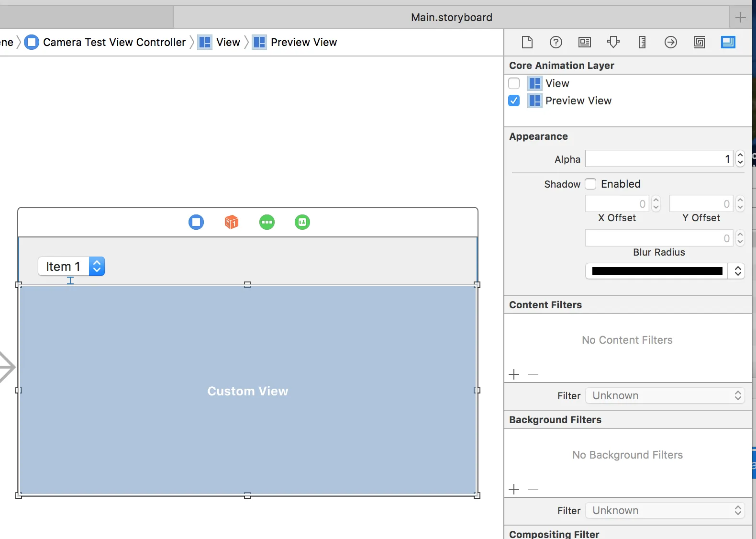
Task: Click the X Offset input field
Action: [617, 204]
